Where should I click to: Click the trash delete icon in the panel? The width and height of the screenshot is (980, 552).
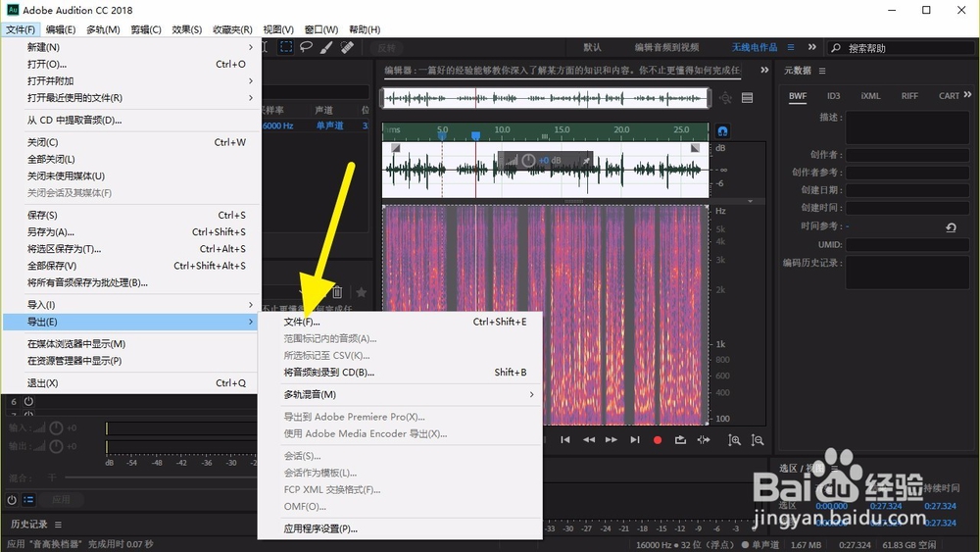click(337, 292)
